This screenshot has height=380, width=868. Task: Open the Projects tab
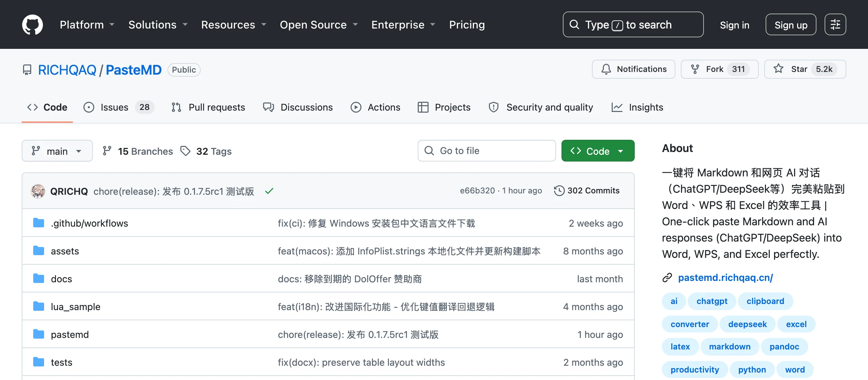point(444,107)
